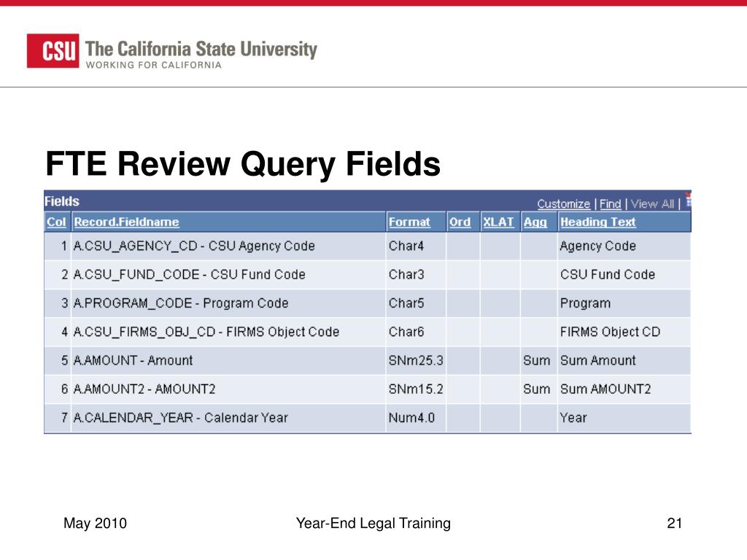
Task: Click the slide number 21
Action: pyautogui.click(x=675, y=523)
